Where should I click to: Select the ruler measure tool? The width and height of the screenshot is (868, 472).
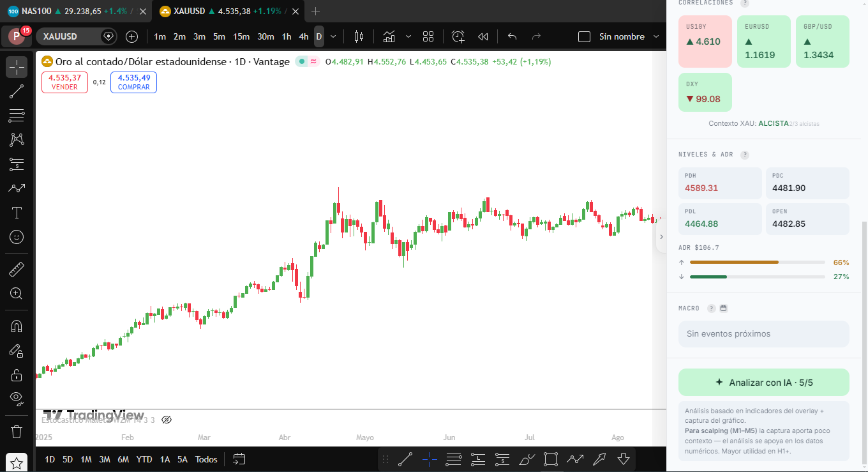coord(17,270)
